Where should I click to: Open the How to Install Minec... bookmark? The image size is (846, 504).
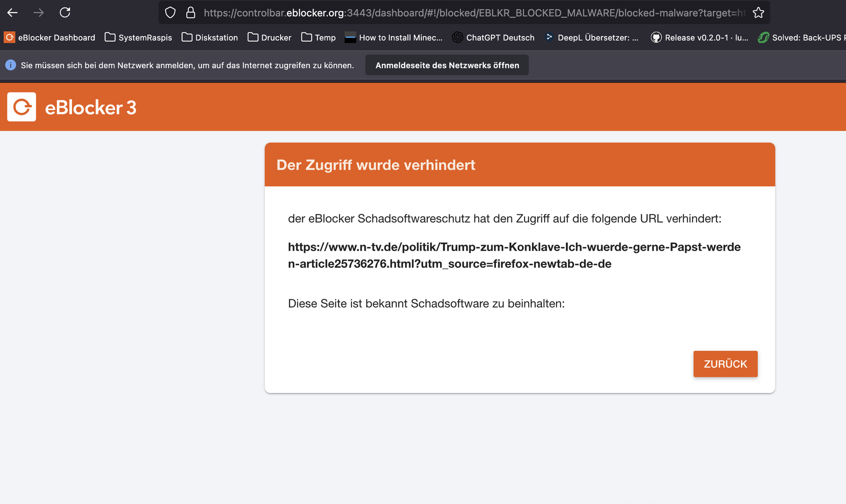point(393,37)
